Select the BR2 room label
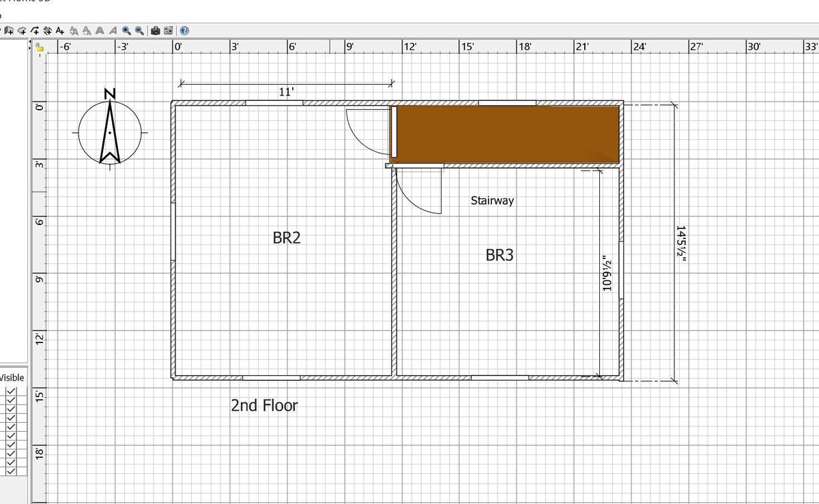Viewport: 819px width, 504px height. point(287,237)
